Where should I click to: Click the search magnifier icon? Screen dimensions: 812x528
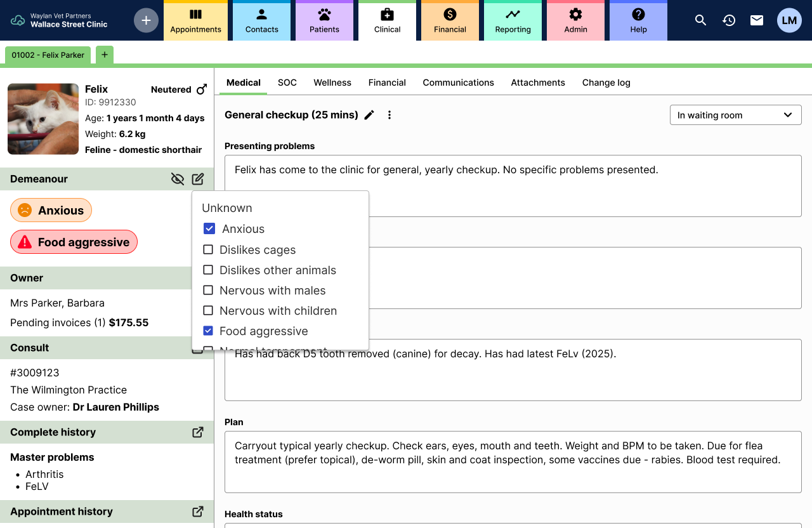click(x=700, y=20)
